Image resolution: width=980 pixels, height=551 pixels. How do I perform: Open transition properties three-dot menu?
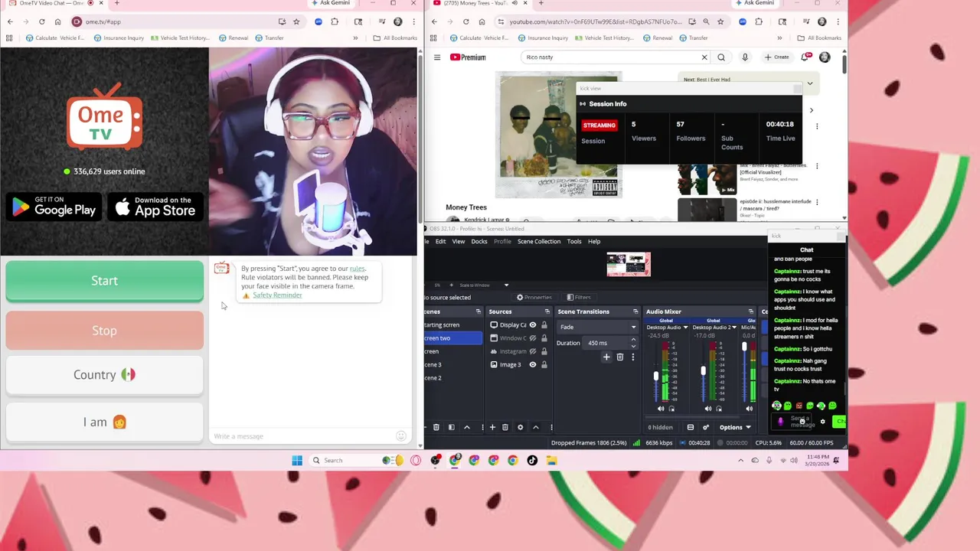point(633,357)
